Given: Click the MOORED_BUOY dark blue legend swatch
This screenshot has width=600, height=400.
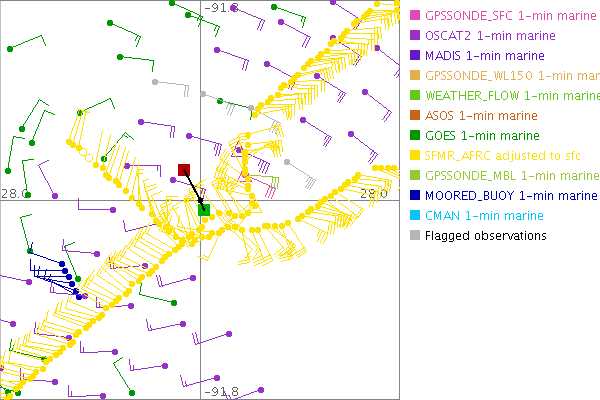Looking at the screenshot, I should [415, 196].
